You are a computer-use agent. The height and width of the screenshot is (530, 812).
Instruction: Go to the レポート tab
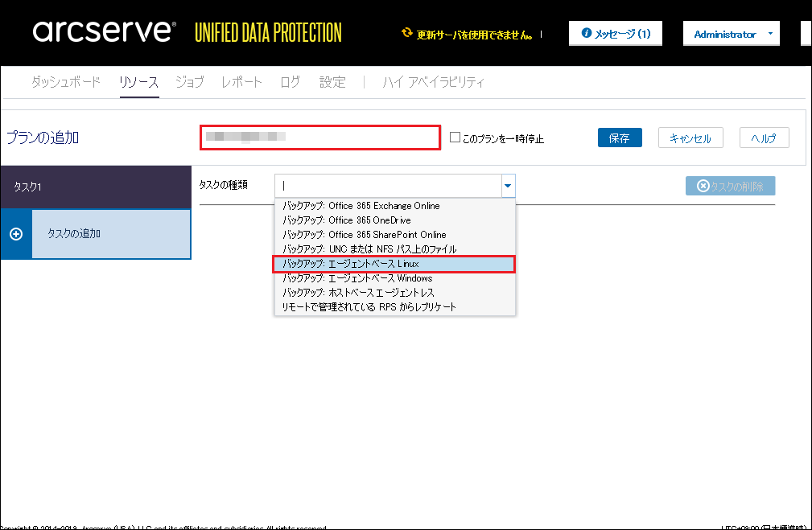pyautogui.click(x=242, y=82)
